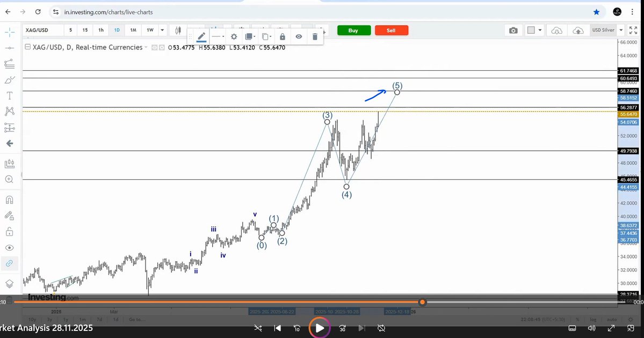Reload the browser page
The image size is (644, 338).
tap(38, 12)
